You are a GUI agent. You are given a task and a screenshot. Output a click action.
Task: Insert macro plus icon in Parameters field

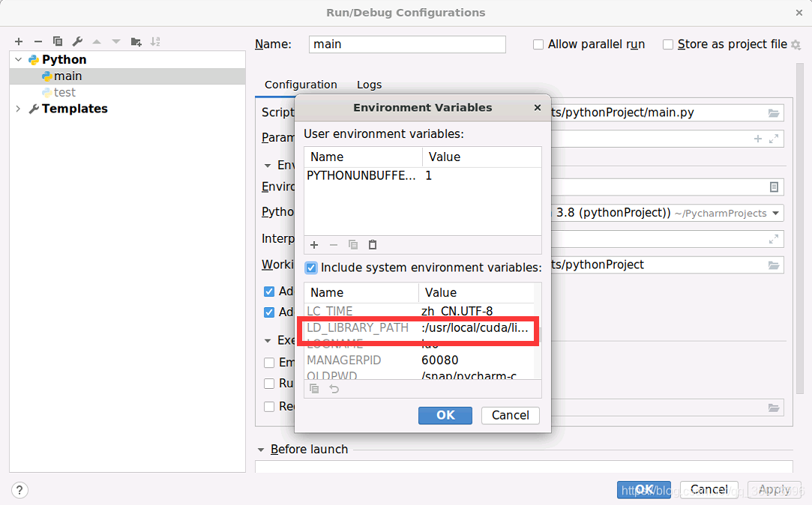tap(757, 139)
